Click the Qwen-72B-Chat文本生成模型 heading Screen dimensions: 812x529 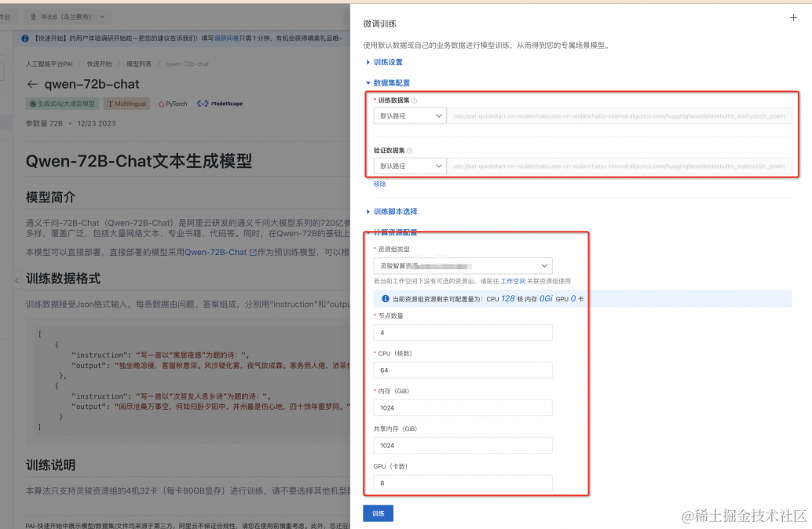[139, 161]
